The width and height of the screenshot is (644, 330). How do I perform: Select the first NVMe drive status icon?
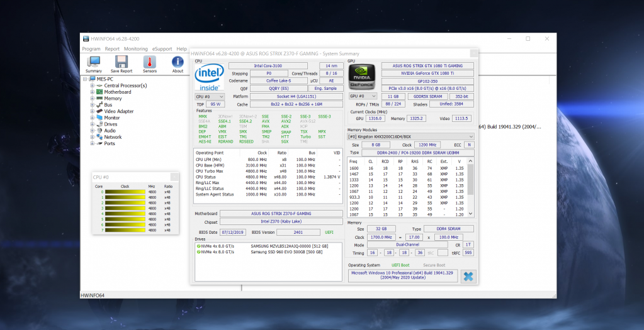[x=198, y=246]
